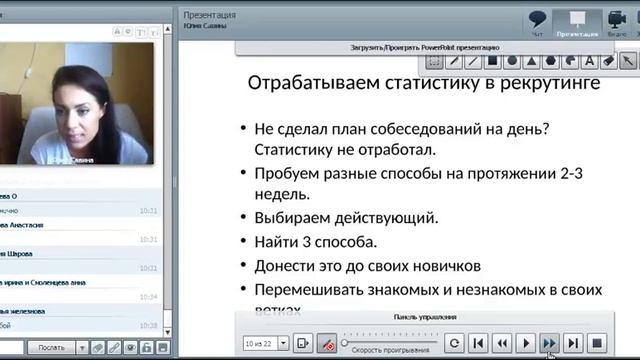Image resolution: width=640 pixels, height=360 pixels.
Task: Click the chat scrollbar up arrow
Action: pyautogui.click(x=167, y=29)
